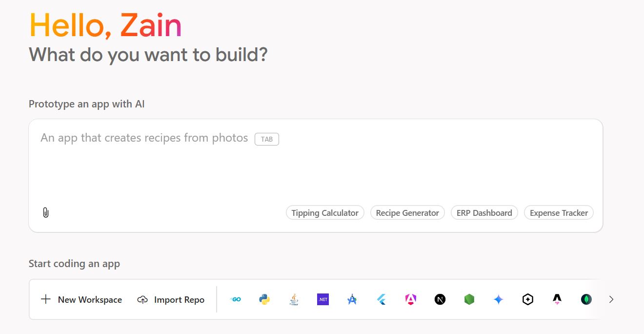
Task: Choose the Python template icon
Action: tap(264, 299)
